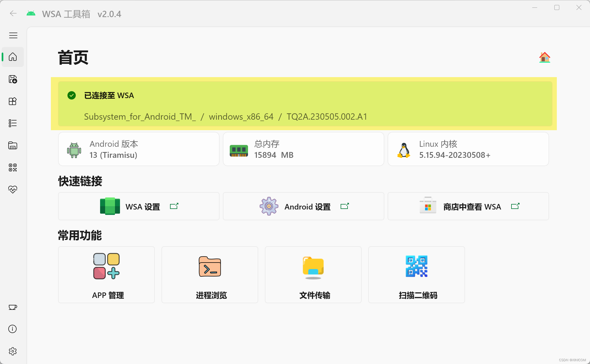Open WSA 设置 quick link
590x364 pixels.
click(139, 206)
